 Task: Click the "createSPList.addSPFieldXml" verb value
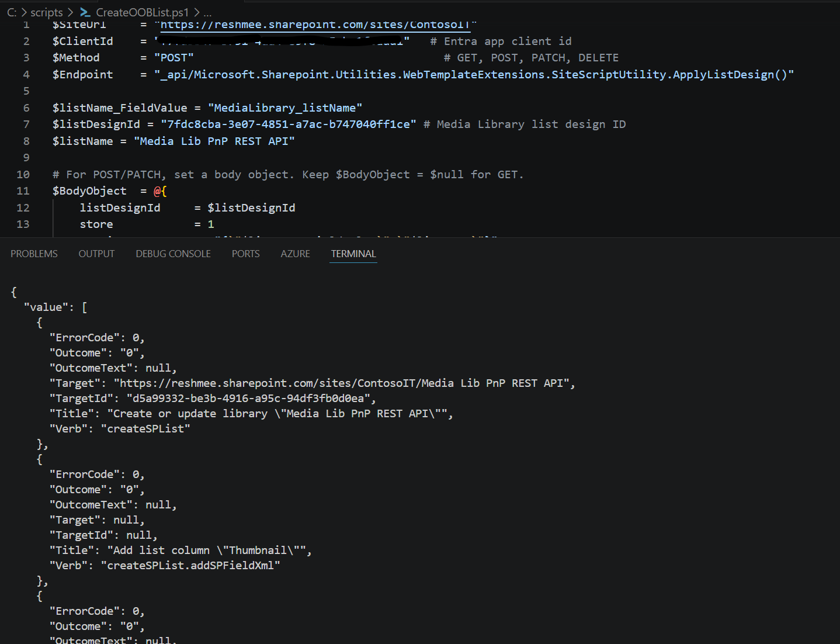pyautogui.click(x=190, y=566)
